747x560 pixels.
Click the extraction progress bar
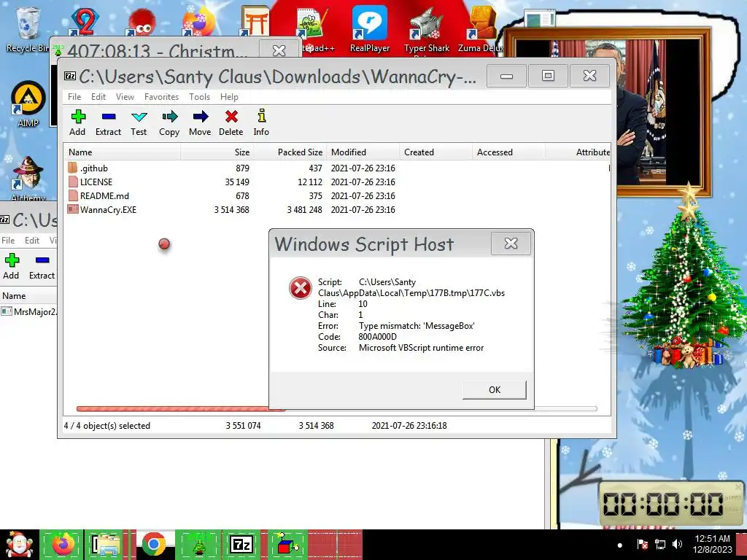[x=336, y=409]
